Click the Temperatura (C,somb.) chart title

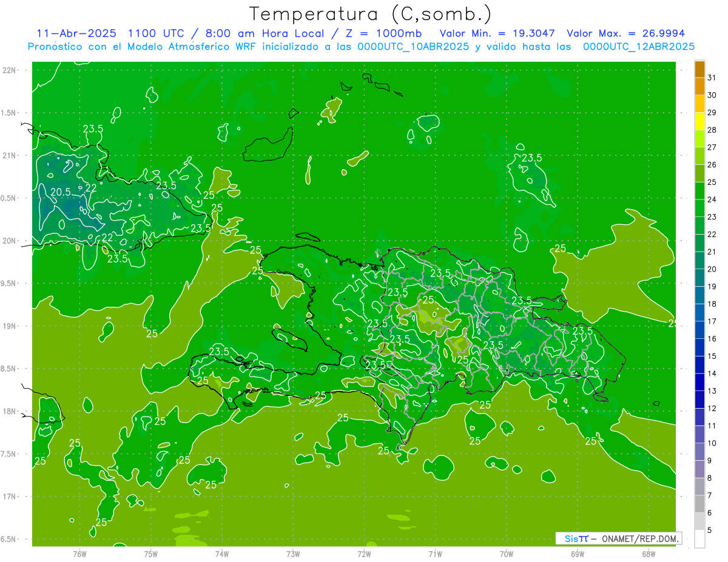coord(370,14)
